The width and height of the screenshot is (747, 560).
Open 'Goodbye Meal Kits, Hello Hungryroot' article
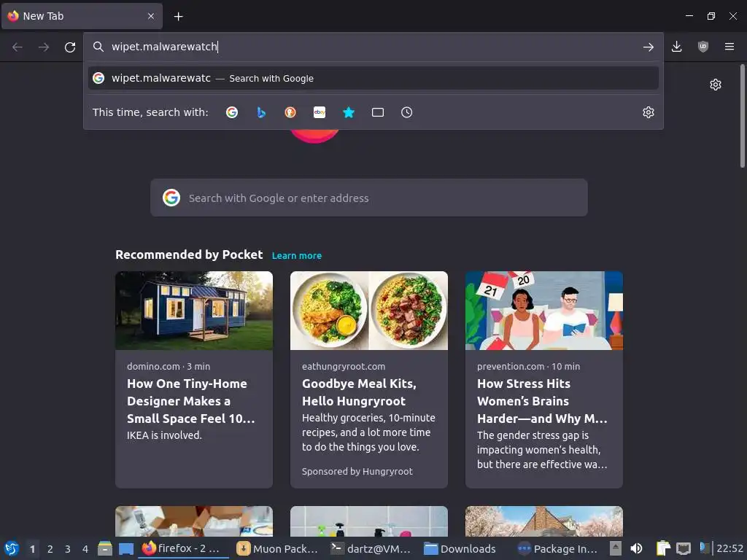pos(359,392)
